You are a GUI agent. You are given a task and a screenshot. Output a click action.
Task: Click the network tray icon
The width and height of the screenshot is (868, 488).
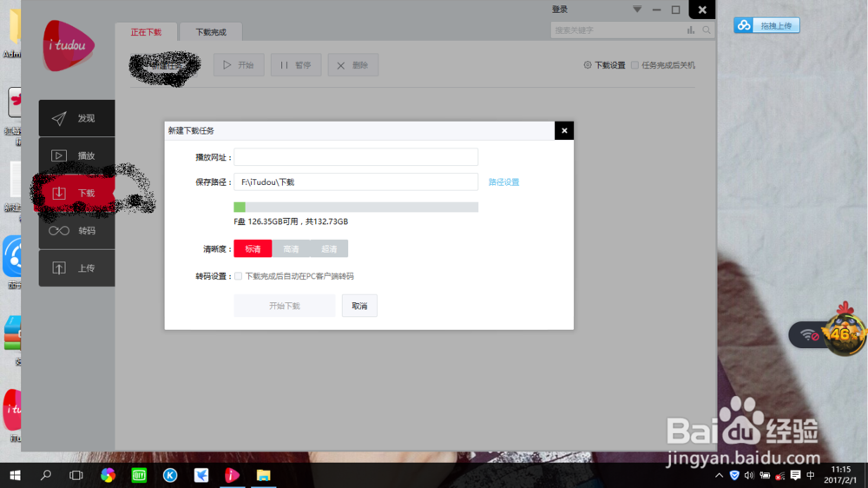coord(780,475)
